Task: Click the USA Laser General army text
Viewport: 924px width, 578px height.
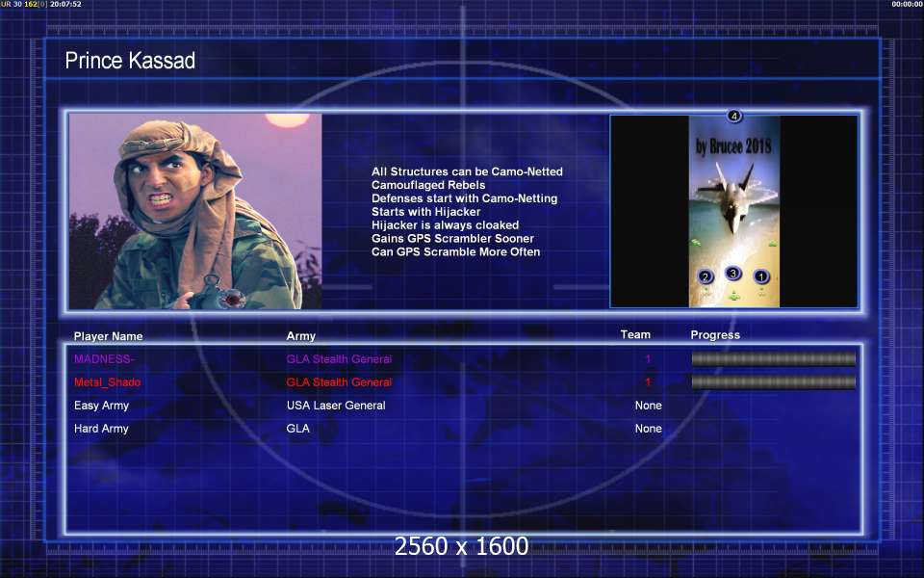Action: pyautogui.click(x=336, y=406)
